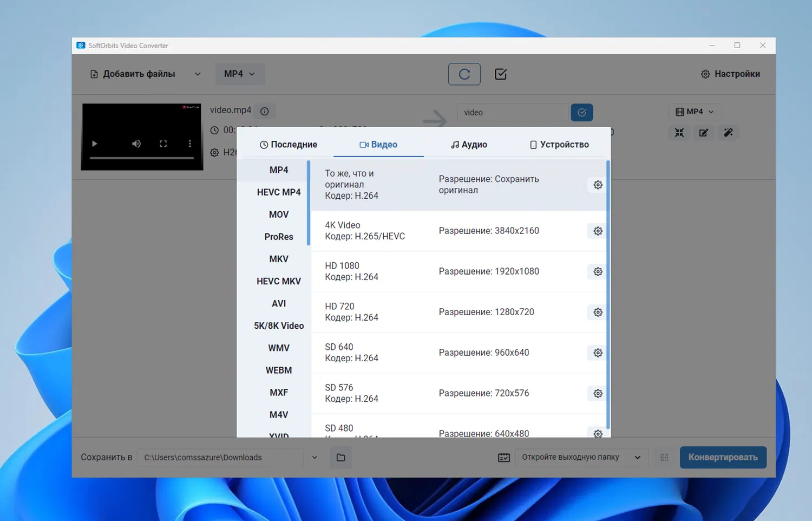Click the output filename field "video"
The height and width of the screenshot is (521, 812).
pos(512,113)
